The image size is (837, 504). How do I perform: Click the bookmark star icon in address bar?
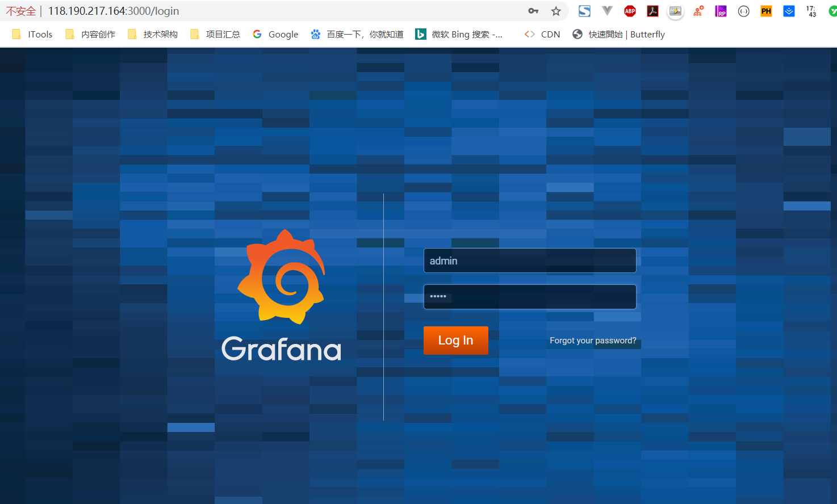tap(556, 11)
